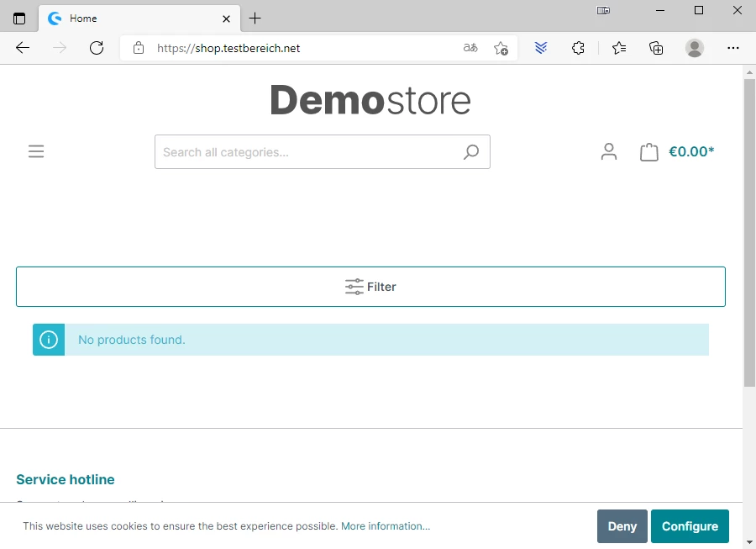Open the tab actions menu
The width and height of the screenshot is (756, 549).
(19, 18)
